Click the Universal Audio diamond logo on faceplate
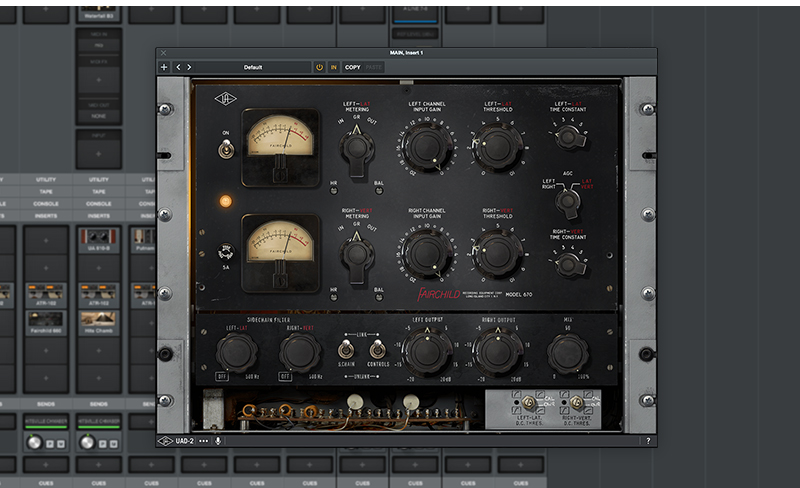This screenshot has height=488, width=800. click(225, 99)
